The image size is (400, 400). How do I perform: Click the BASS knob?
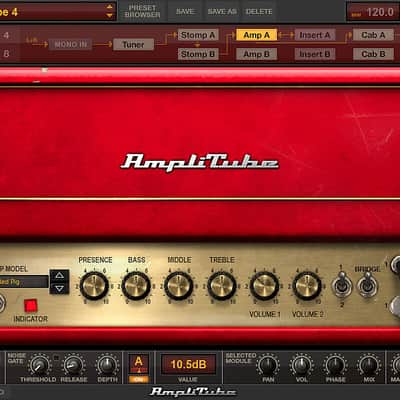coord(136,286)
